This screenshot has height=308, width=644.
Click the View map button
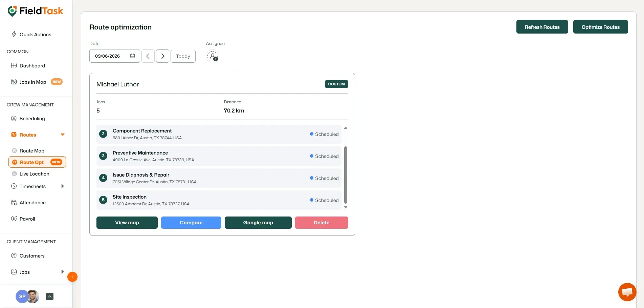pos(127,223)
